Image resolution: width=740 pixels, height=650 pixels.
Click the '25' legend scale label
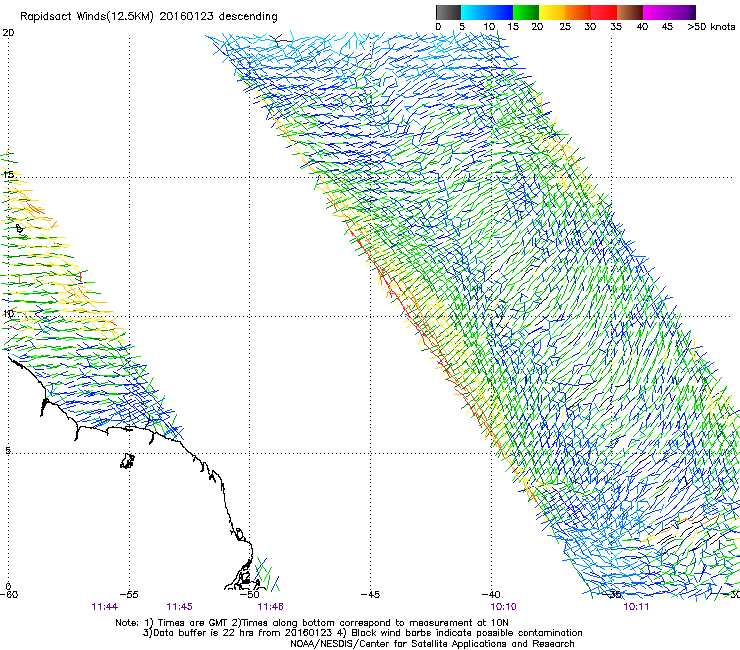[x=564, y=26]
